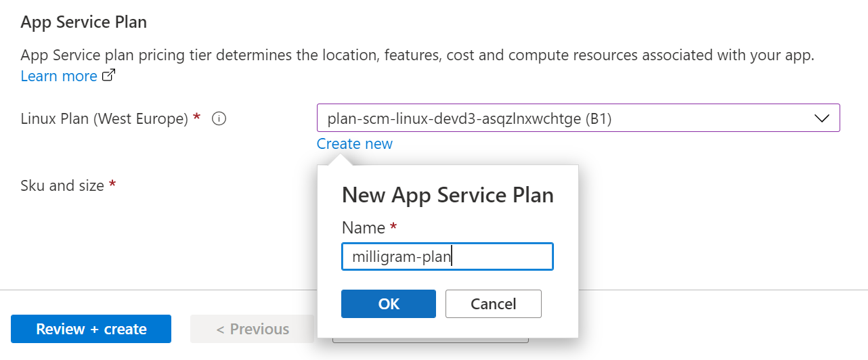
Task: Click the New App Service Plan popup title
Action: 448,196
